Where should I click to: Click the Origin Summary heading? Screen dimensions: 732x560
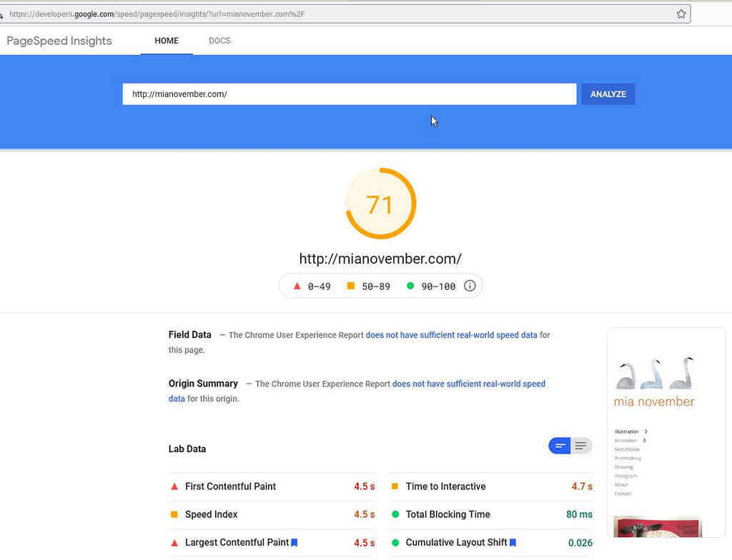(203, 384)
